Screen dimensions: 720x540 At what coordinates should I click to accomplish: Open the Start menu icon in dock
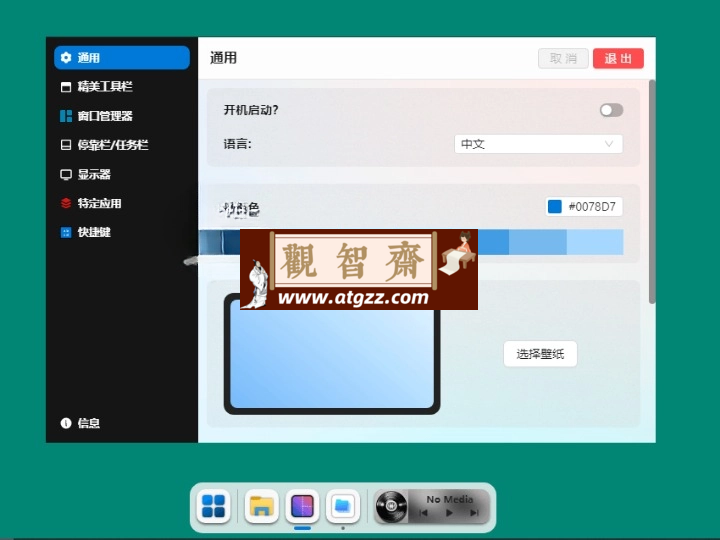point(214,506)
